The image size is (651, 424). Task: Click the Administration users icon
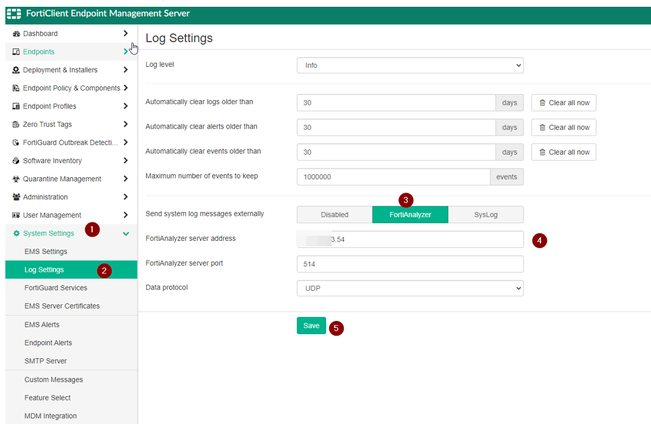coord(16,197)
